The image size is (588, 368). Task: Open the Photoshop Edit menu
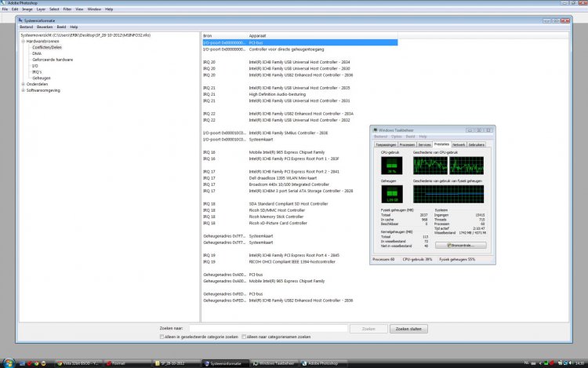point(15,9)
